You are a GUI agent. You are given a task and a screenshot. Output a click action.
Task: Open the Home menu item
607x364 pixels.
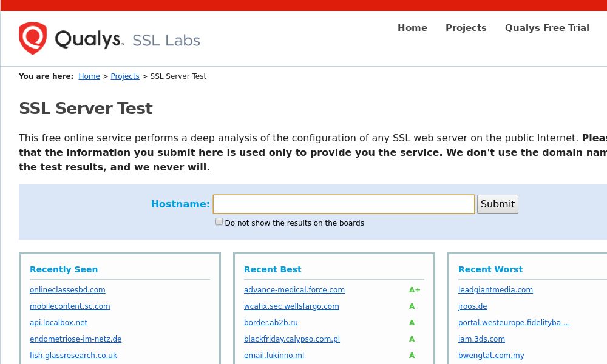412,27
